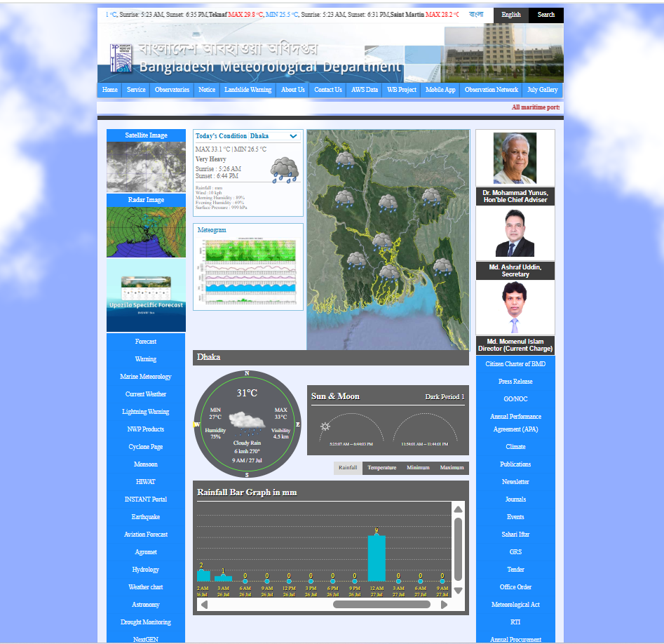The width and height of the screenshot is (664, 644).
Task: Open the Observatories menu
Action: coord(172,90)
